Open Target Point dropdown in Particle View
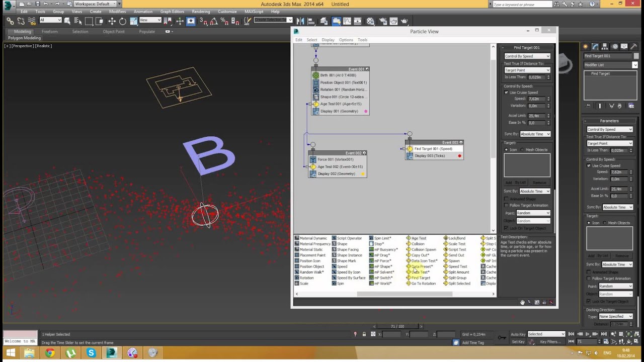644x362 pixels. click(x=527, y=70)
